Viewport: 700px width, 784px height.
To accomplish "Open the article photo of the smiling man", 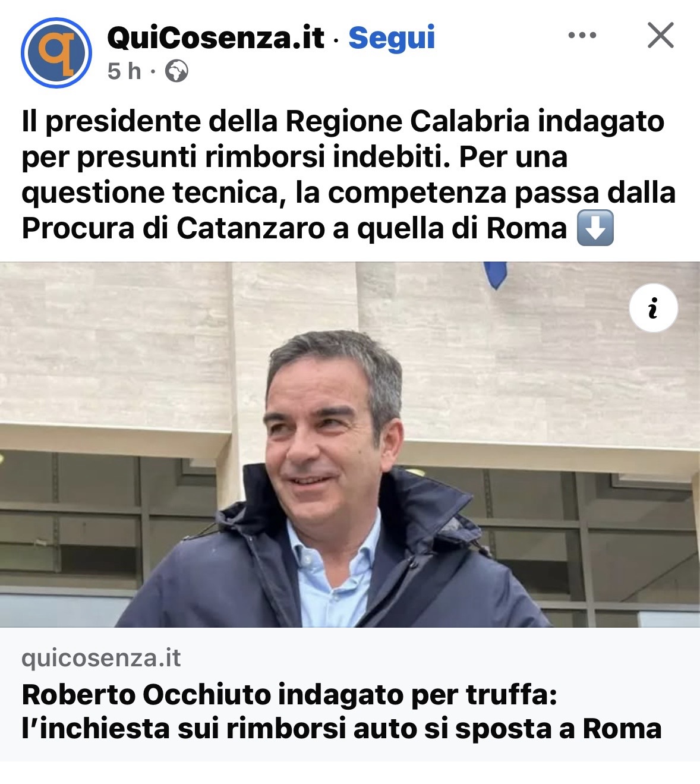I will tap(350, 445).
